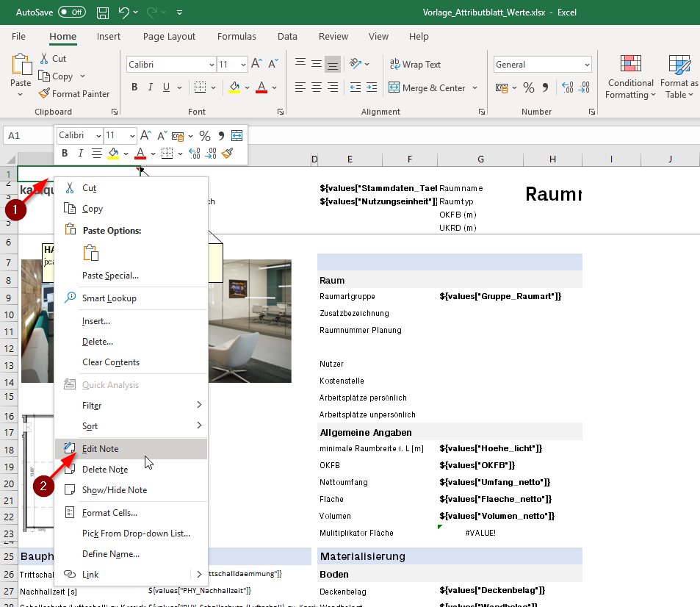700x607 pixels.
Task: Open Format as Table menu
Action: pyautogui.click(x=679, y=76)
